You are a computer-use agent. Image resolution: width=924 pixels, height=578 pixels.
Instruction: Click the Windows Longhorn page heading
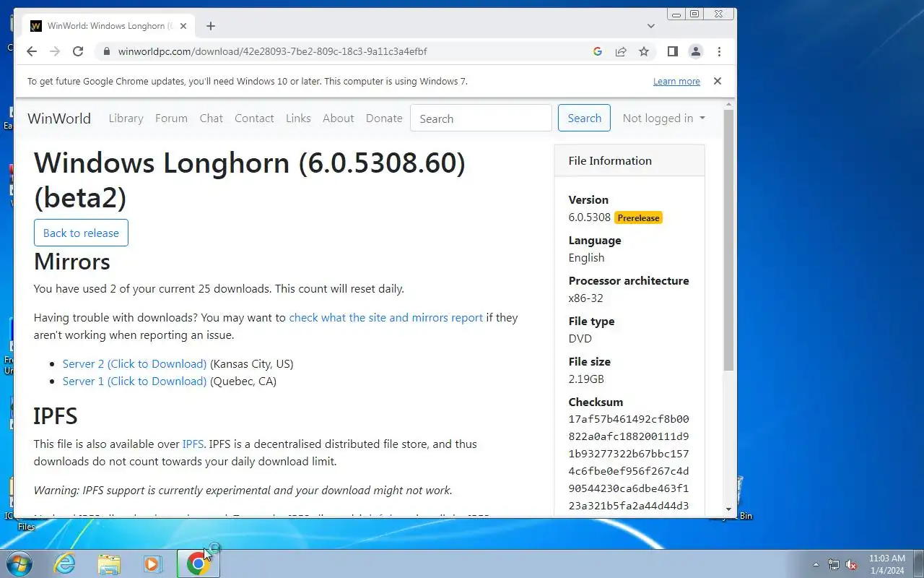tap(250, 180)
